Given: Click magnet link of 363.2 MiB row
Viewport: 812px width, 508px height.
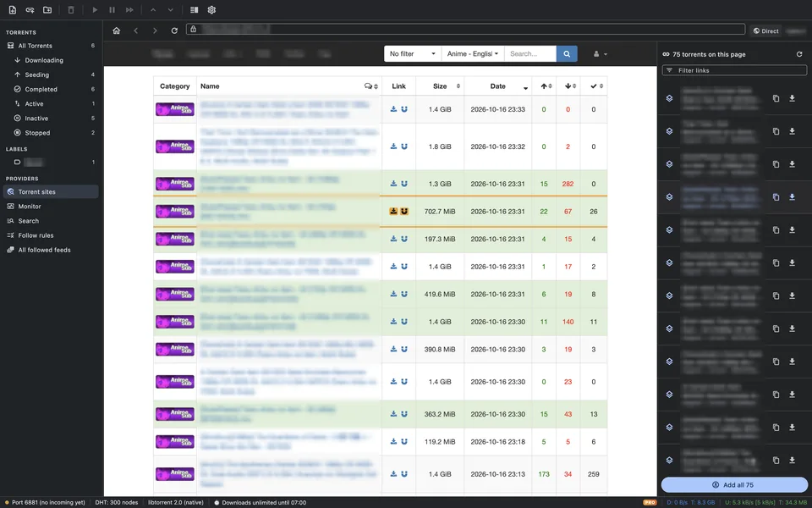Looking at the screenshot, I should pos(404,414).
